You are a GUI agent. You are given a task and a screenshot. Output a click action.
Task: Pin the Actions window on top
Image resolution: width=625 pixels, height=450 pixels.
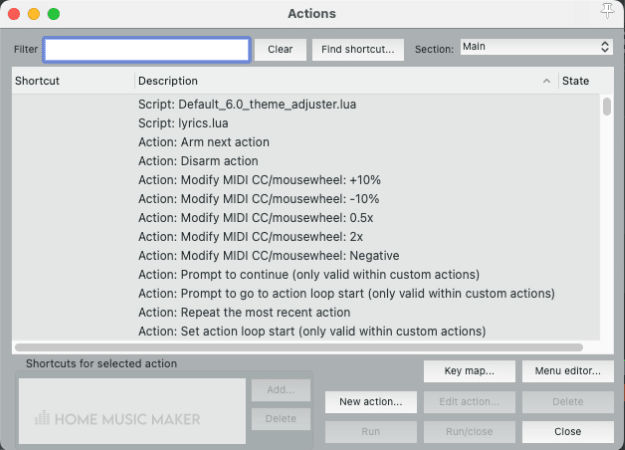point(607,11)
